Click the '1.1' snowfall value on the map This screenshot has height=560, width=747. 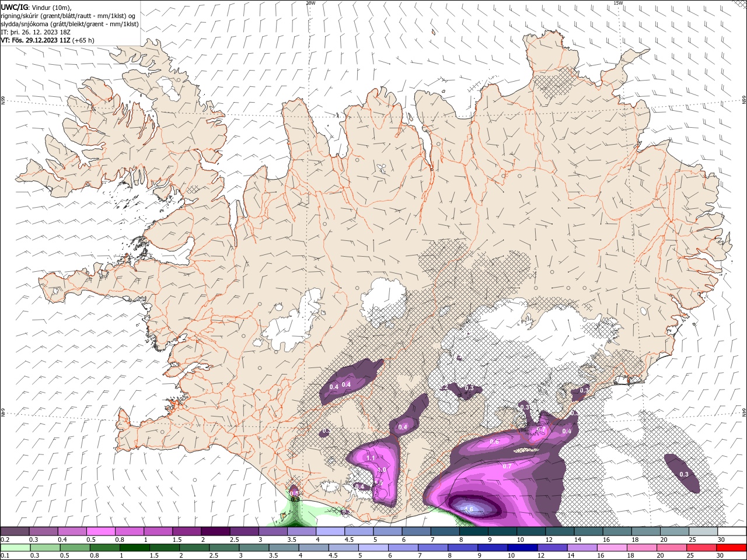coord(371,458)
